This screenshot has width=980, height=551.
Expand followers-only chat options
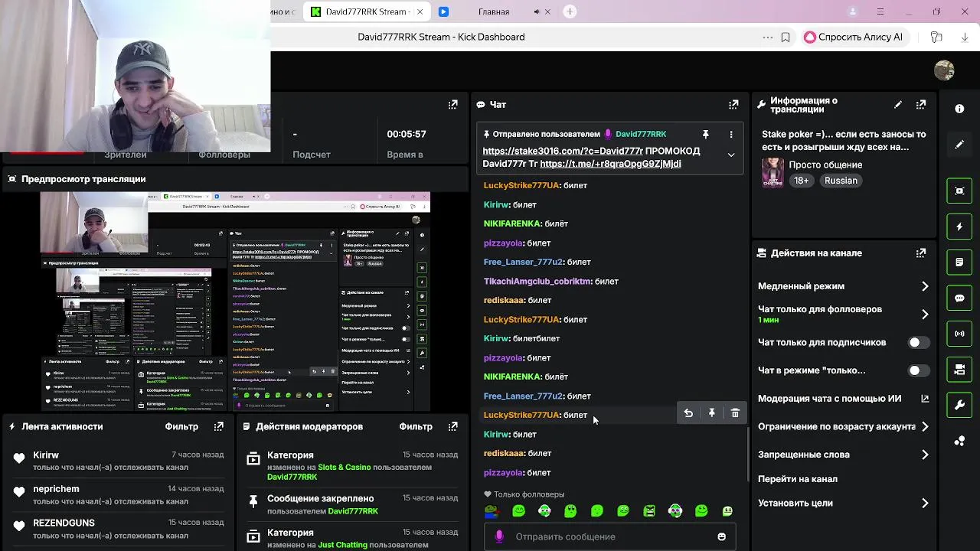point(925,314)
